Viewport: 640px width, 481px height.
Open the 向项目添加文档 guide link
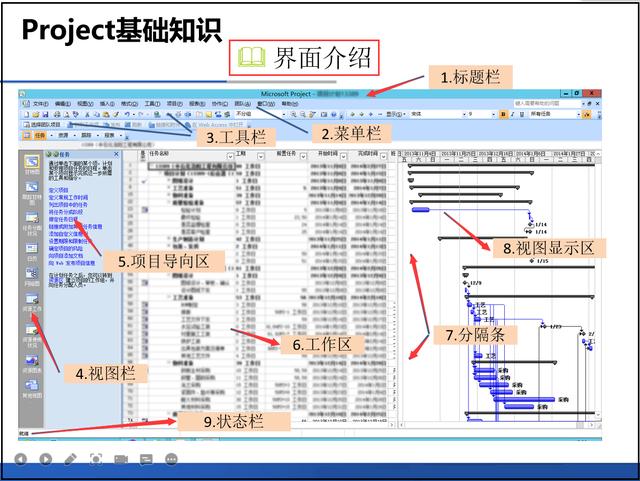(x=66, y=256)
